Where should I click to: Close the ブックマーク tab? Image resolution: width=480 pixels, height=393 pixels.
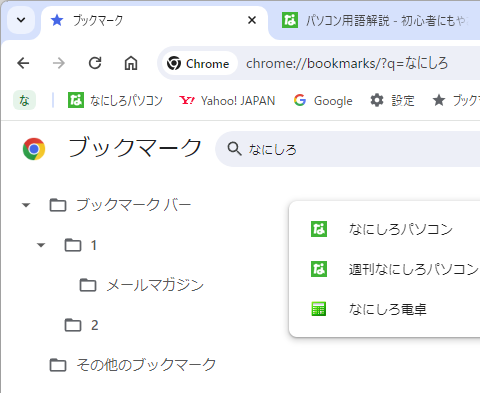[252, 20]
